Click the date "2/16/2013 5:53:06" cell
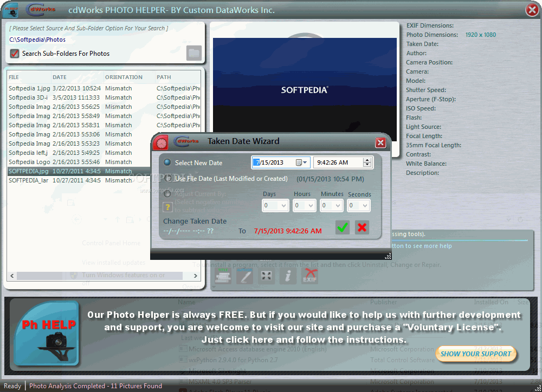This screenshot has height=392, width=542. click(76, 134)
